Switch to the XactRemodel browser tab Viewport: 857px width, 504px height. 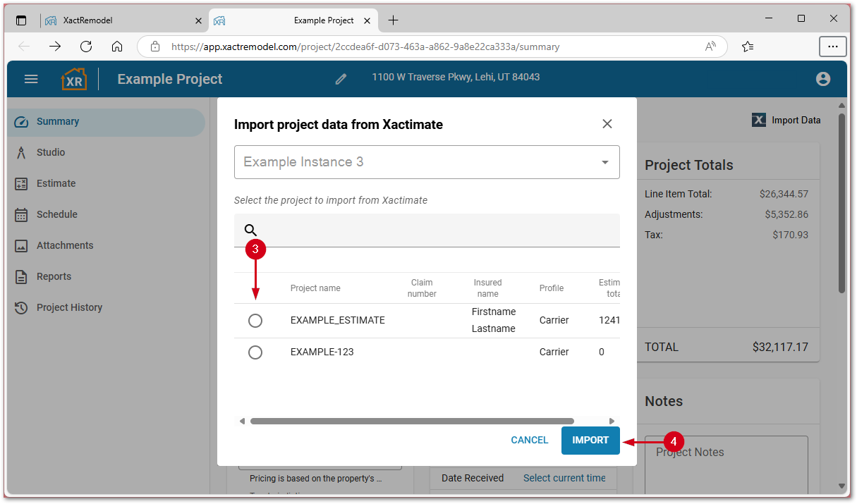(124, 20)
